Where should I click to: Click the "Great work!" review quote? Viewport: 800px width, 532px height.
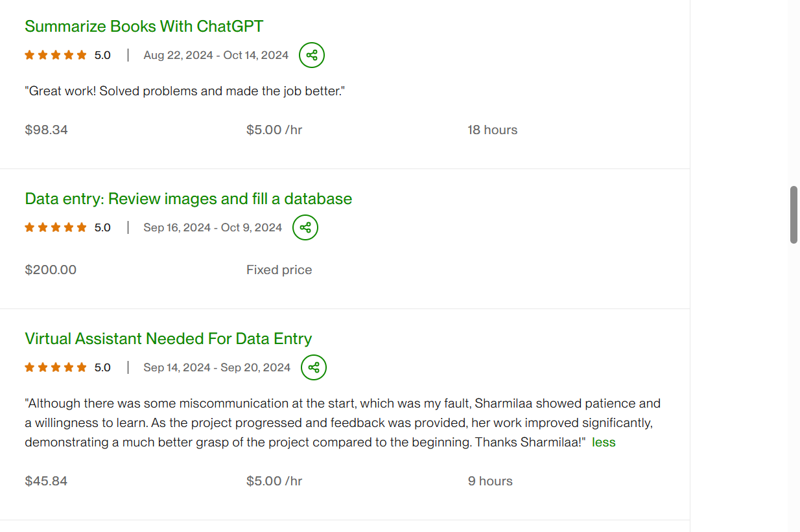[x=185, y=91]
